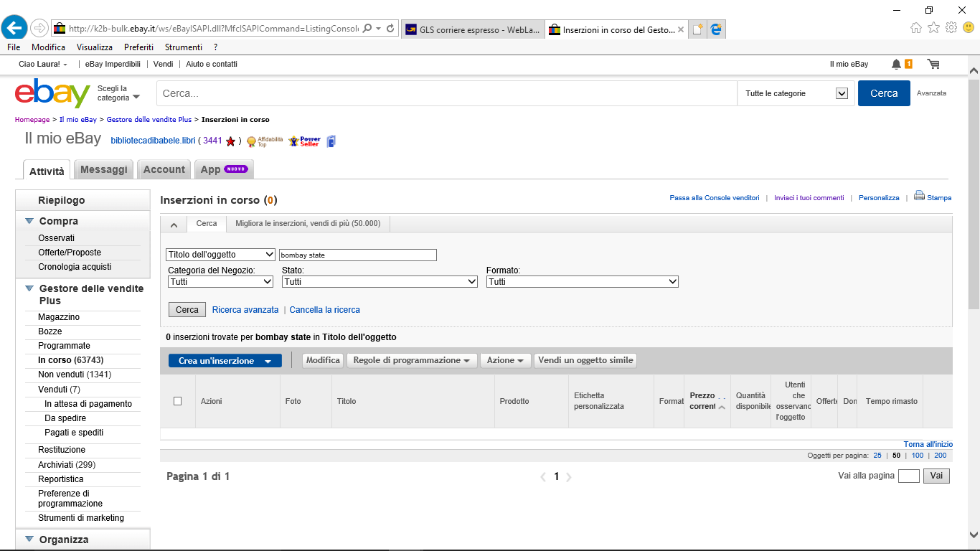This screenshot has height=551, width=980.
Task: Click 'Passa alla Console venditori' link
Action: click(715, 197)
